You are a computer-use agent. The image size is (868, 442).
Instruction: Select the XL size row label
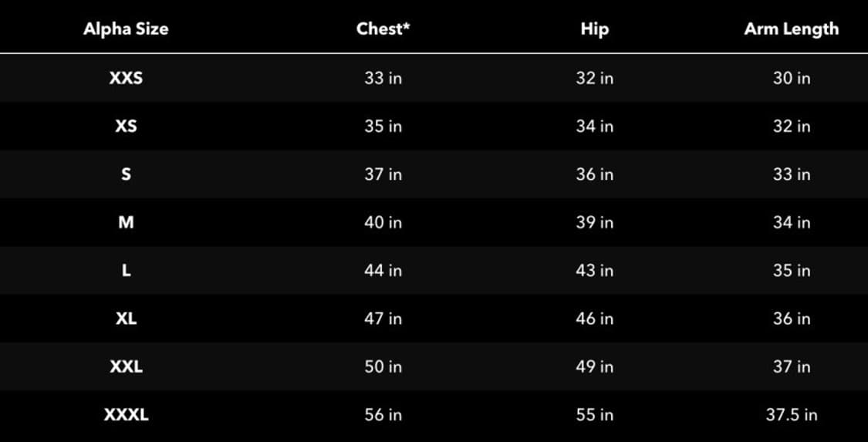(x=126, y=319)
